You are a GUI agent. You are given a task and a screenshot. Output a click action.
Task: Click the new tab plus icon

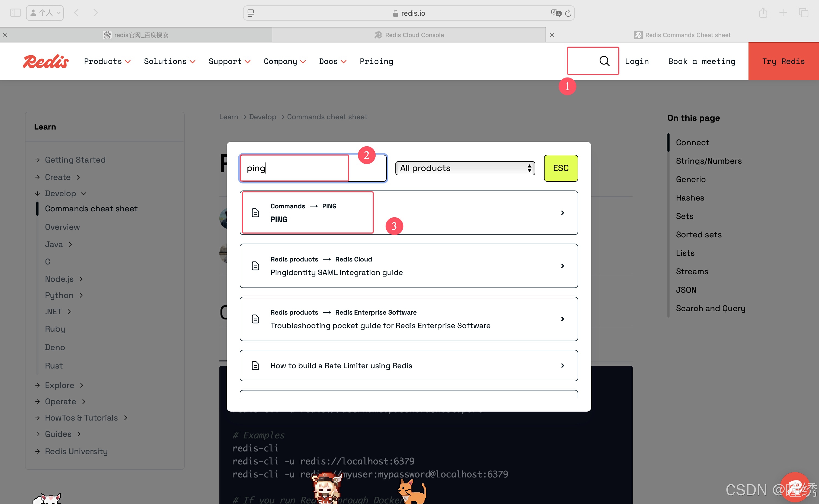[x=783, y=13]
